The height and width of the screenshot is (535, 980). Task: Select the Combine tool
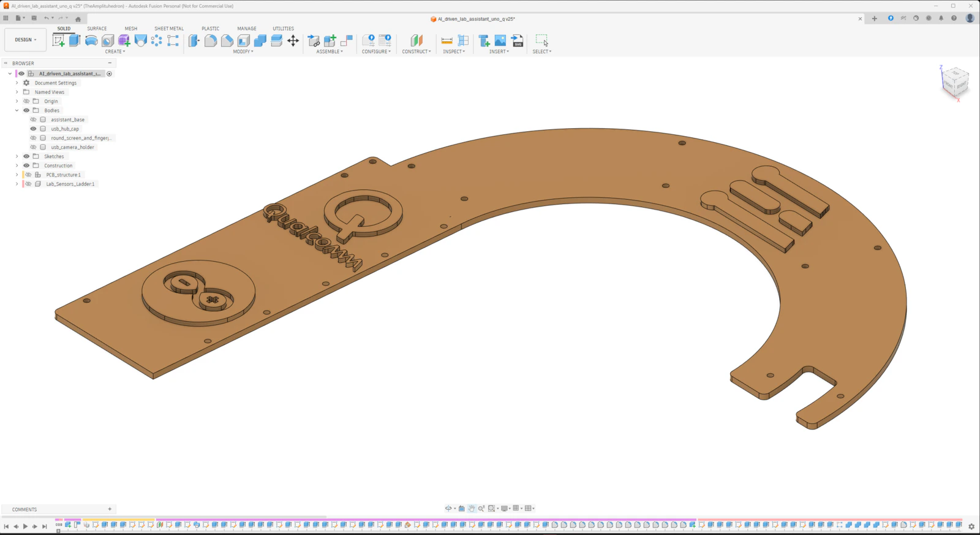point(260,40)
